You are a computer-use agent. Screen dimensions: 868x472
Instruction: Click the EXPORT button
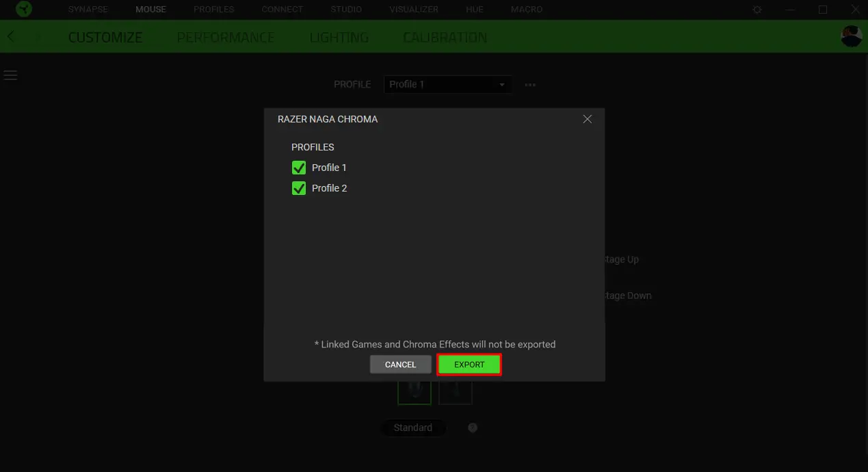click(x=469, y=364)
